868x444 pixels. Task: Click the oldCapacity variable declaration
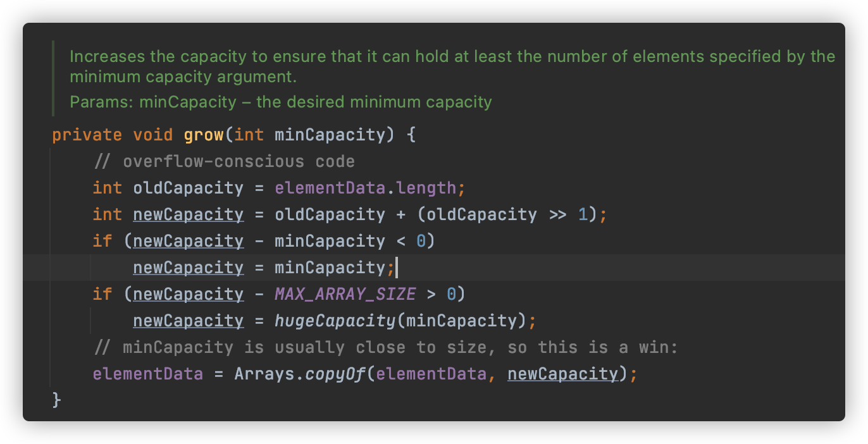point(188,188)
